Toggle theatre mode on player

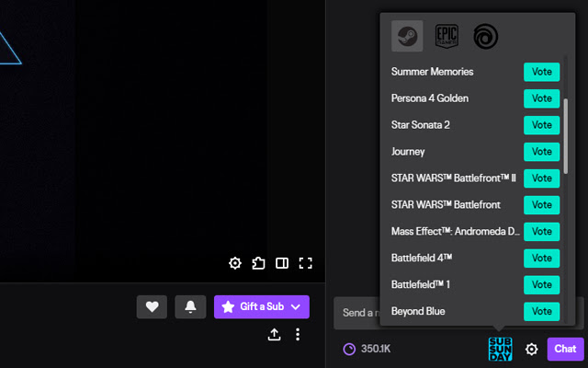282,263
